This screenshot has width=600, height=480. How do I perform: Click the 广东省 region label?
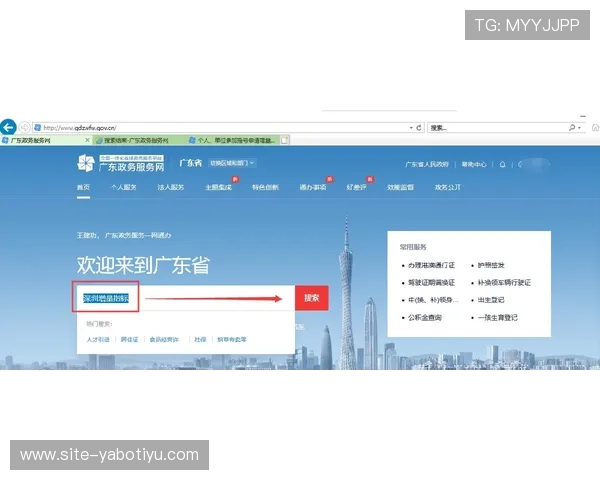[x=191, y=163]
